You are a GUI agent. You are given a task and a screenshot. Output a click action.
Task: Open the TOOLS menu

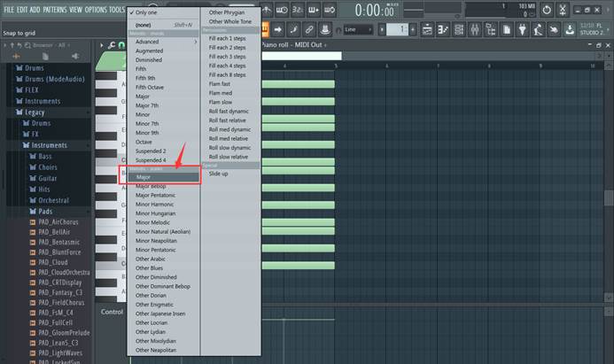pos(117,10)
